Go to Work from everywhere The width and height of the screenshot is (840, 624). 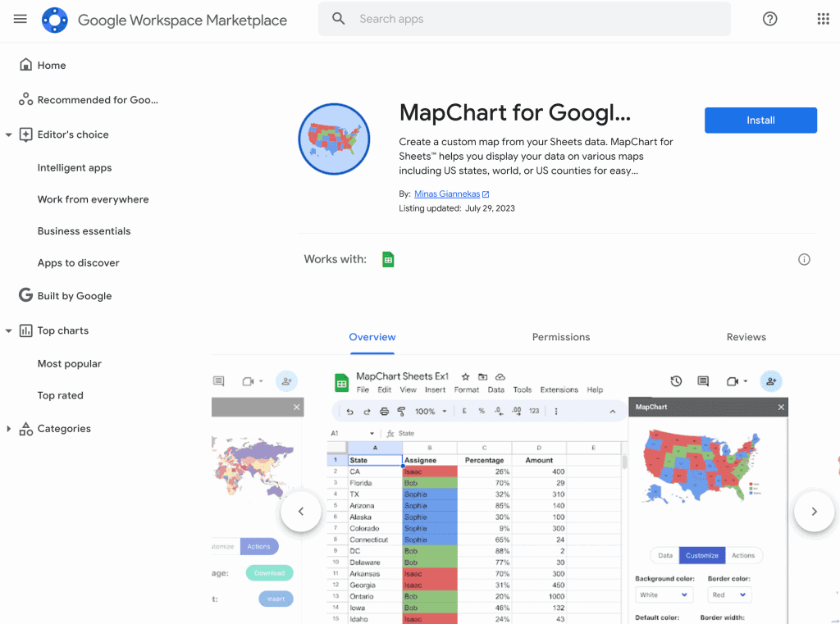94,199
